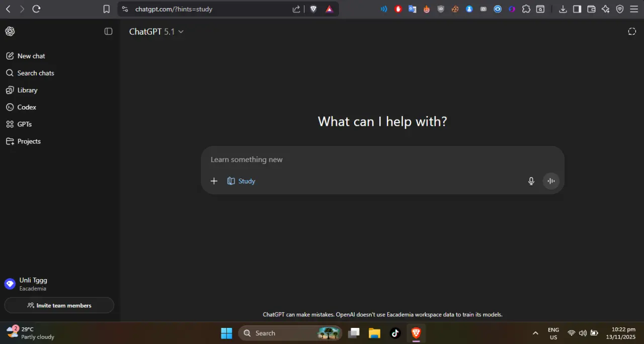
Task: Click the blue eye extension icon
Action: point(498,9)
